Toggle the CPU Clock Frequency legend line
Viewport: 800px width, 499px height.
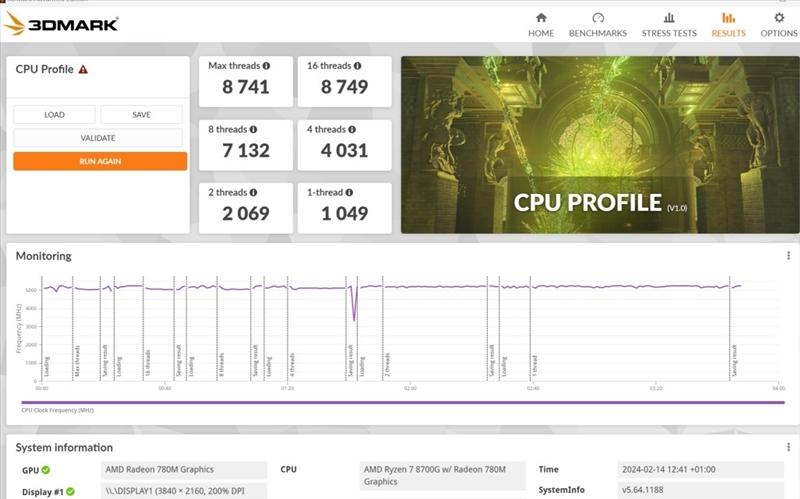57,410
